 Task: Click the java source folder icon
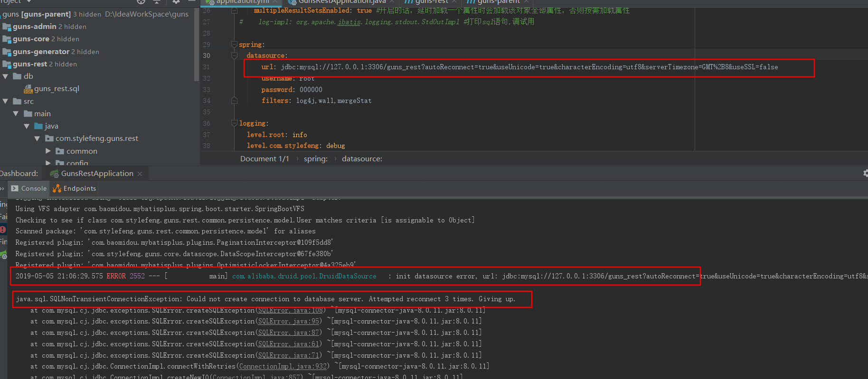(x=38, y=126)
